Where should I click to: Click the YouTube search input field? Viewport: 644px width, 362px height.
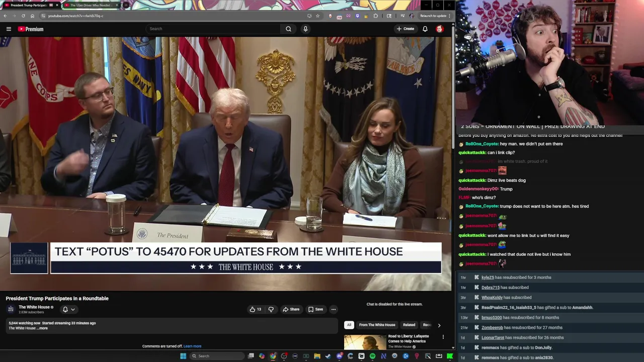click(x=213, y=29)
